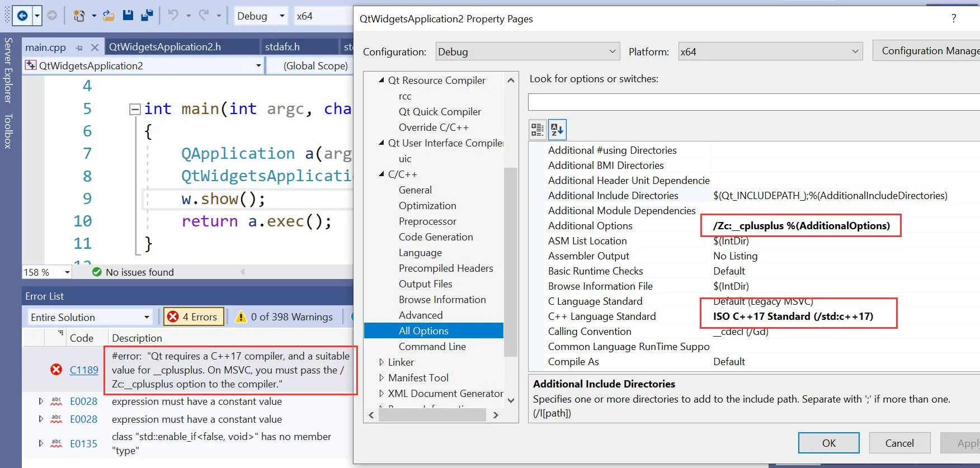Click the Additional Options property value

[801, 226]
